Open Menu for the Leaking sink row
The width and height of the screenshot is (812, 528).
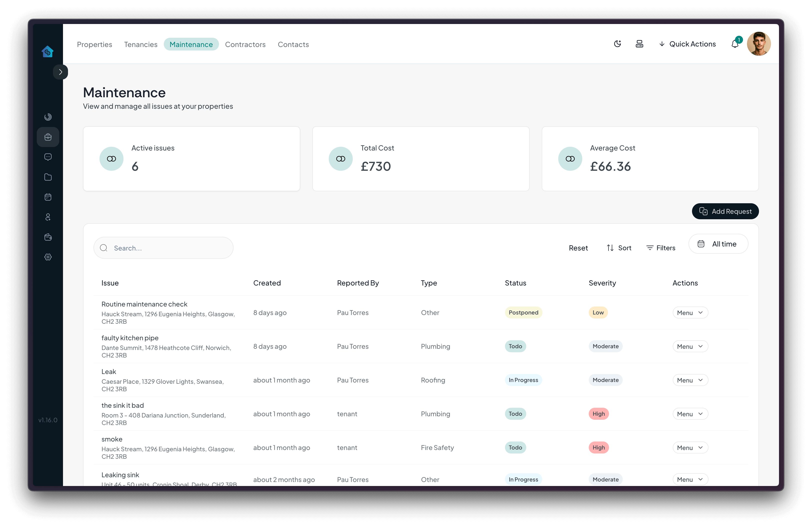690,479
